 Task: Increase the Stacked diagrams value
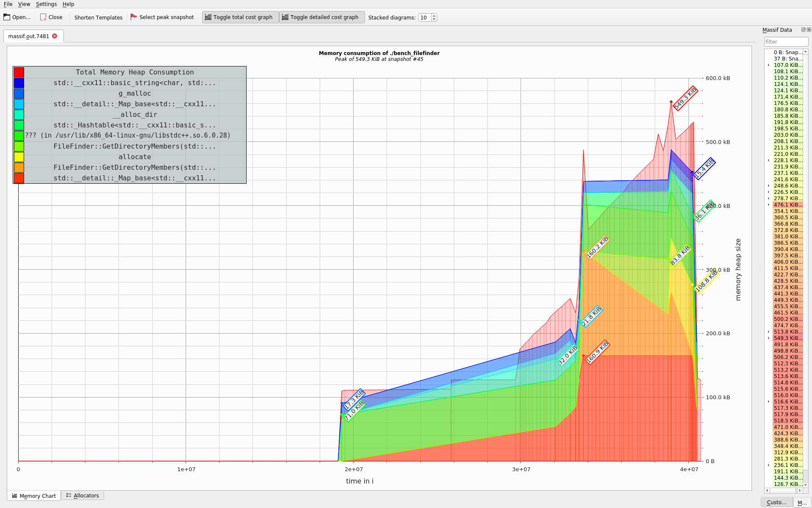click(434, 15)
